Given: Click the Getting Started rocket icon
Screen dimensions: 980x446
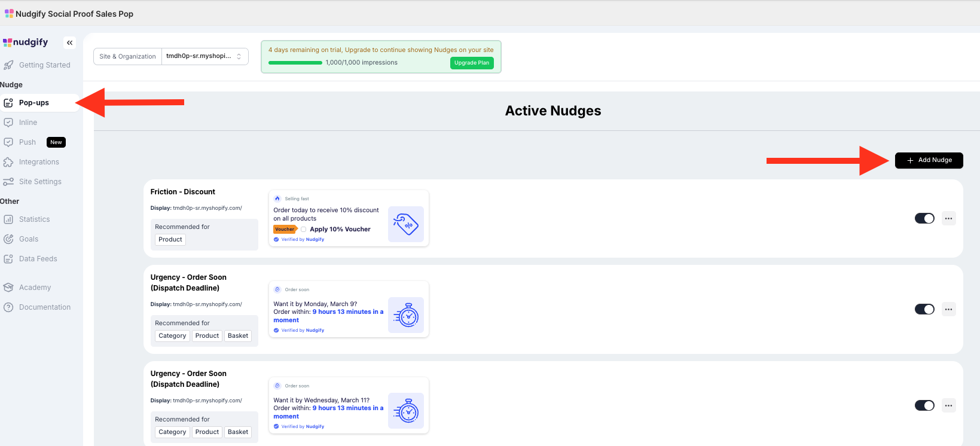Looking at the screenshot, I should coord(8,65).
